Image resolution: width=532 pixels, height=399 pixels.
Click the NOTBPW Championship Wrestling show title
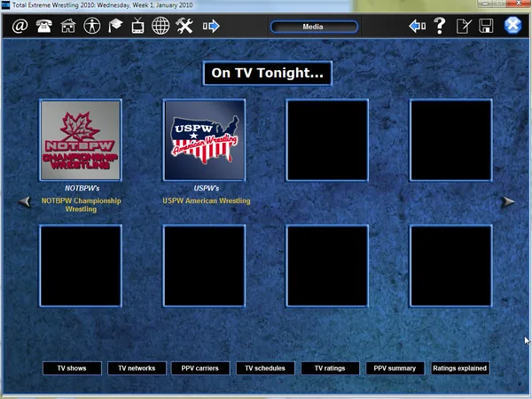tap(81, 205)
